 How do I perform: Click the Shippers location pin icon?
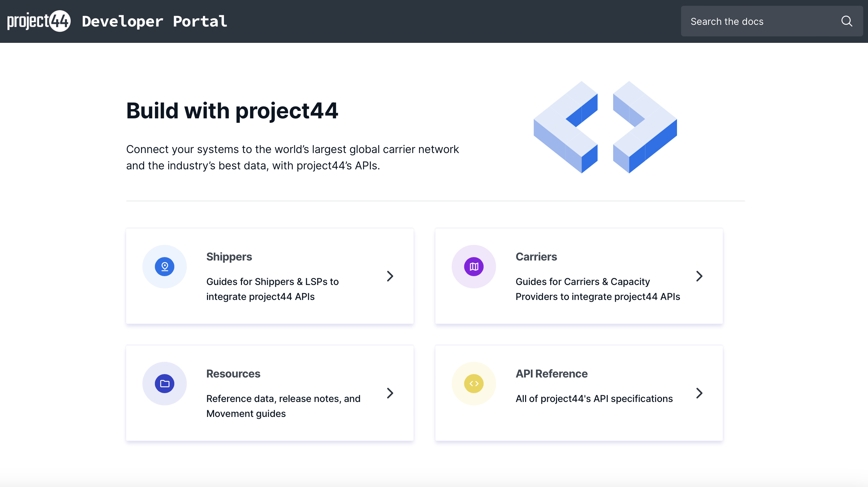tap(164, 267)
